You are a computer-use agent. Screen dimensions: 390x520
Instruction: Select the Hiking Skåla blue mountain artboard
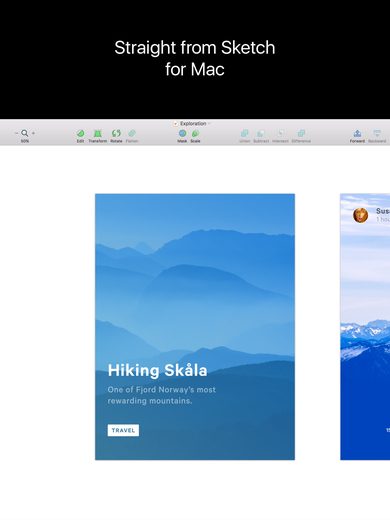pyautogui.click(x=195, y=327)
